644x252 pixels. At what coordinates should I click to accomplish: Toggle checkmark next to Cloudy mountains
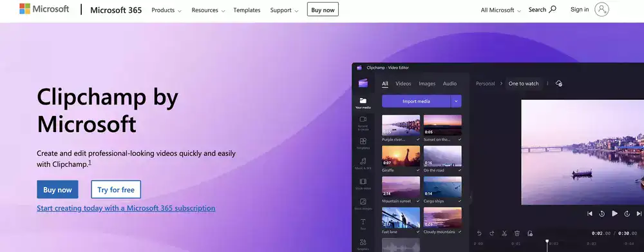pyautogui.click(x=460, y=232)
